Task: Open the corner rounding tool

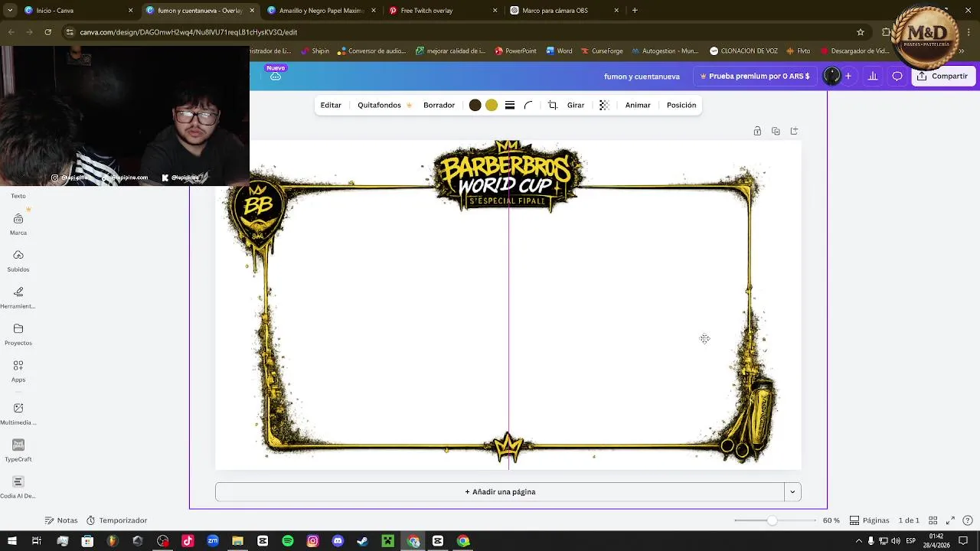Action: pyautogui.click(x=528, y=106)
